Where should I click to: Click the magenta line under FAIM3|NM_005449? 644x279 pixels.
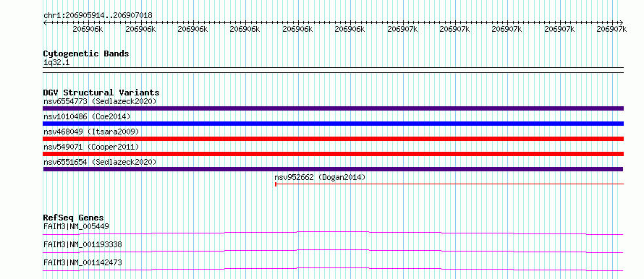click(333, 233)
